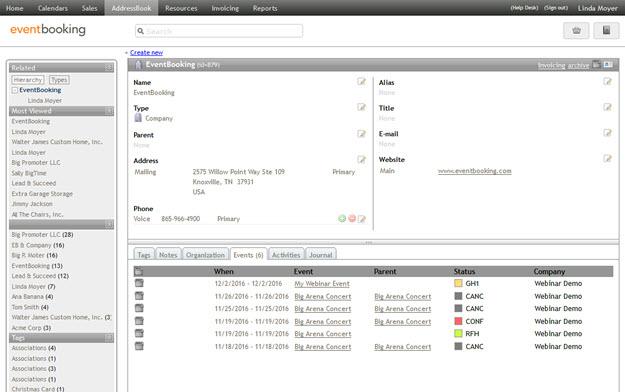Click the archive link in record header

pyautogui.click(x=578, y=65)
